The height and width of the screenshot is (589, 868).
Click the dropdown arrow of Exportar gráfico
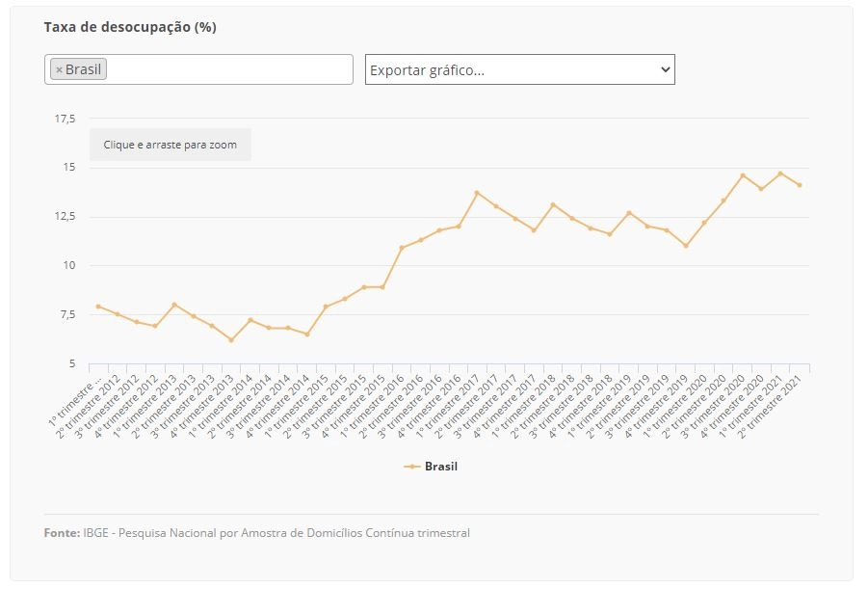[x=666, y=69]
